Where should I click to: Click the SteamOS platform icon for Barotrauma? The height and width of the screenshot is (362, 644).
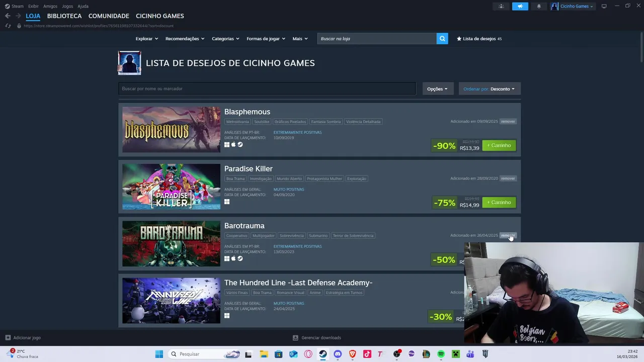tap(240, 258)
